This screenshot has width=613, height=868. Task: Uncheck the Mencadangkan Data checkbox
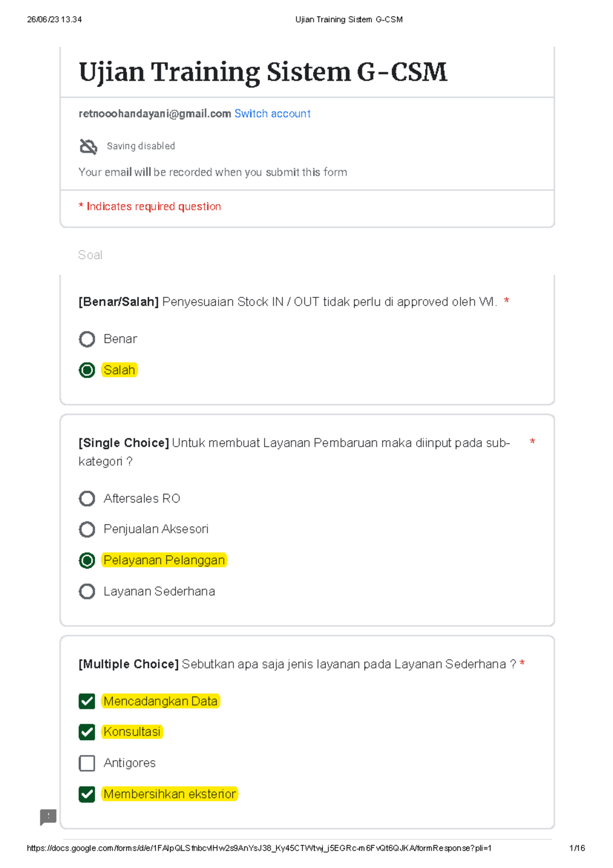(x=87, y=701)
